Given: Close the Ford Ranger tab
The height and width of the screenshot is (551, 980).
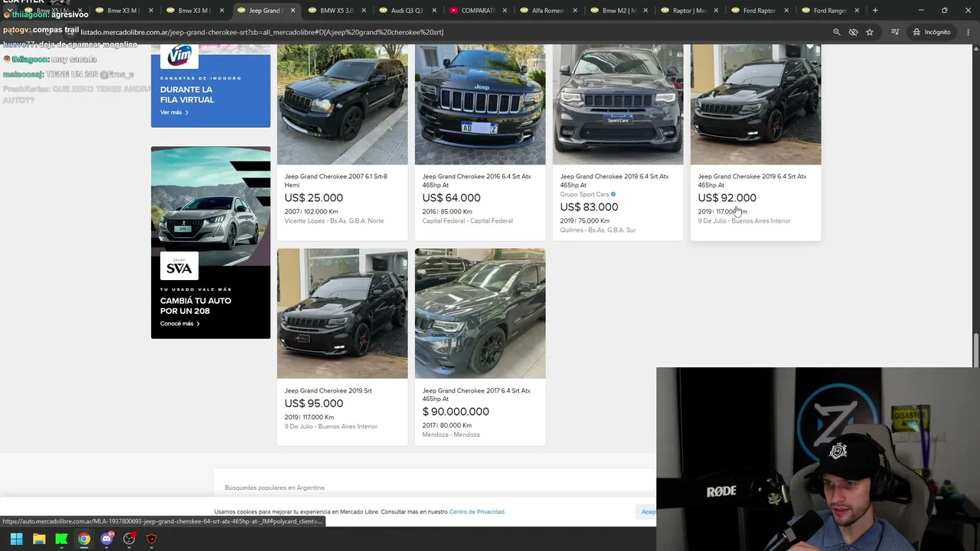Looking at the screenshot, I should click(x=857, y=11).
